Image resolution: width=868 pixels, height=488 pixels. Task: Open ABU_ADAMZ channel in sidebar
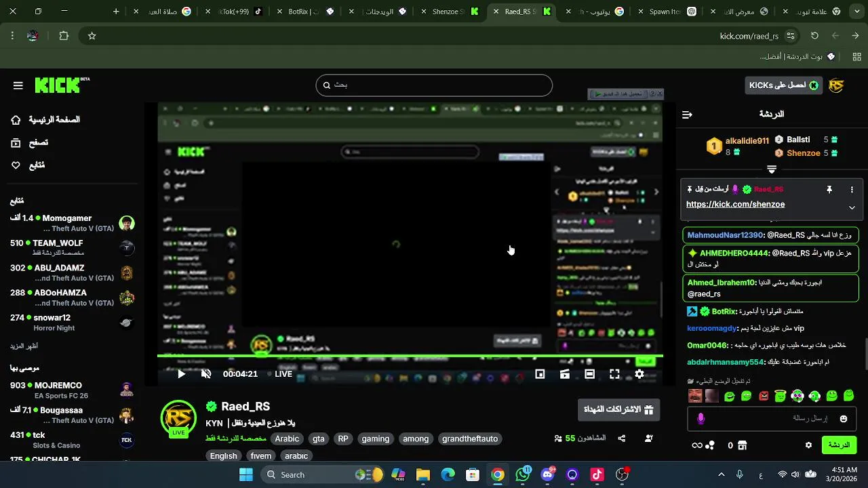click(x=71, y=273)
